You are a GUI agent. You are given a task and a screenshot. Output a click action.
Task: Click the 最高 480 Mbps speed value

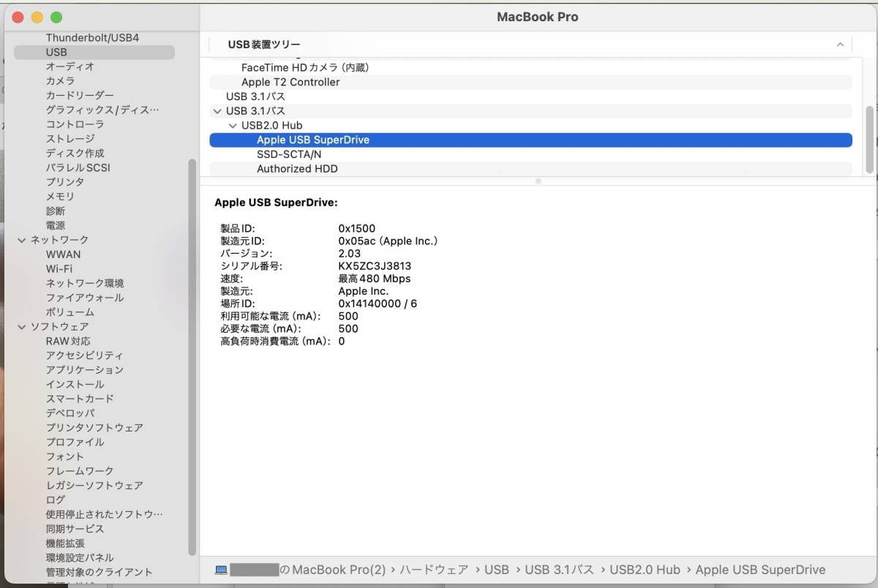click(375, 279)
